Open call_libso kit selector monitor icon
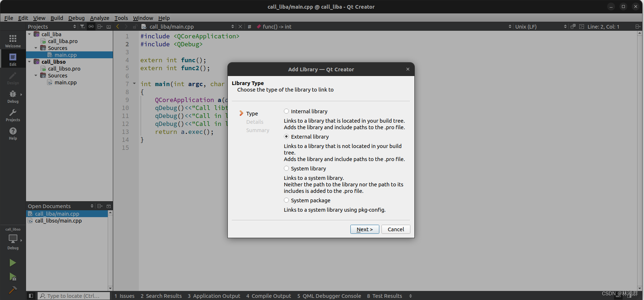 13,240
